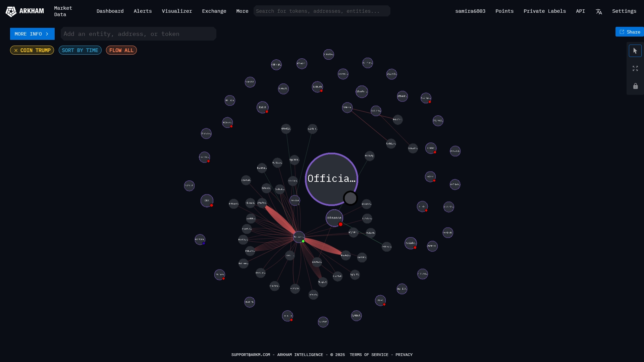Toggle FLOW ALL direction filter
The width and height of the screenshot is (644, 362).
121,50
